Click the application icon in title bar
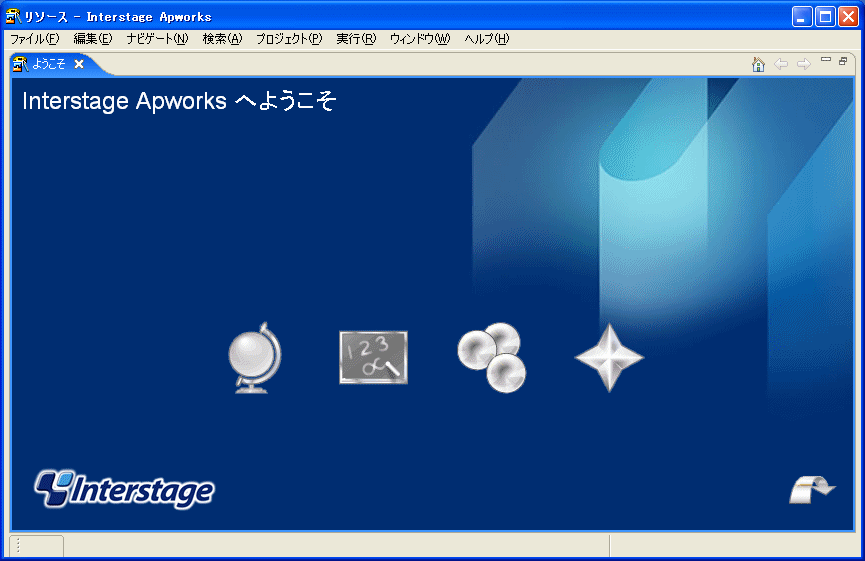The height and width of the screenshot is (561, 865). [13, 17]
